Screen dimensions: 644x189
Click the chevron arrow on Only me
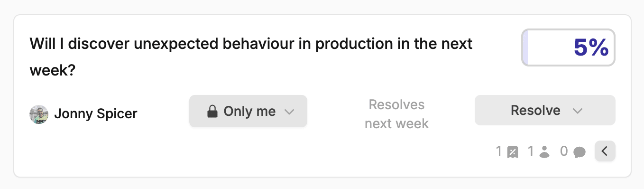289,112
